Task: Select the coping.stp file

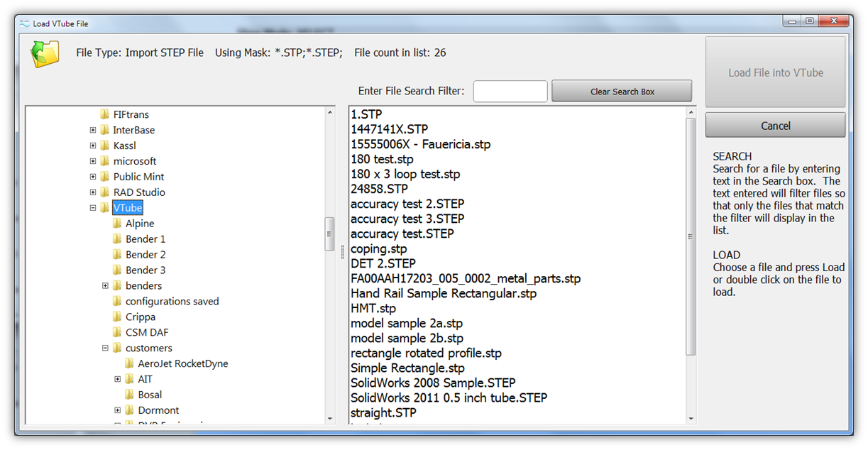Action: pyautogui.click(x=378, y=249)
